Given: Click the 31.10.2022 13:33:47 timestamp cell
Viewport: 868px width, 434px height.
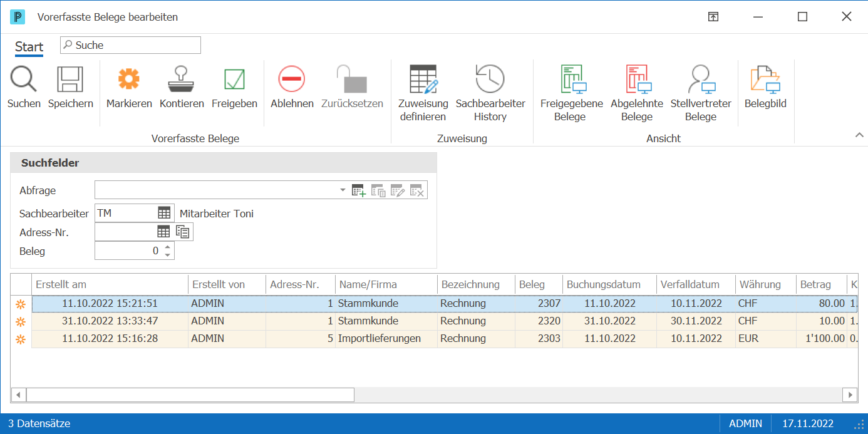Looking at the screenshot, I should click(x=110, y=321).
